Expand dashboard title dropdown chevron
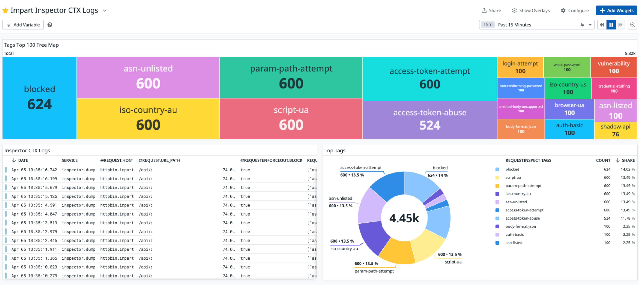 pyautogui.click(x=105, y=11)
